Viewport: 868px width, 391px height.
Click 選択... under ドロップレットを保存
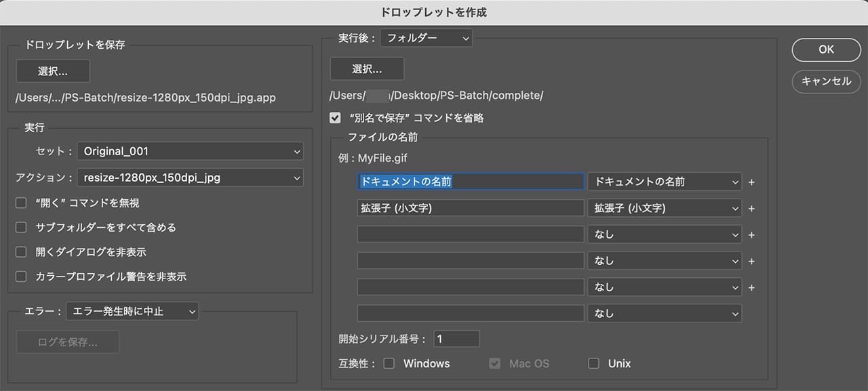[53, 71]
